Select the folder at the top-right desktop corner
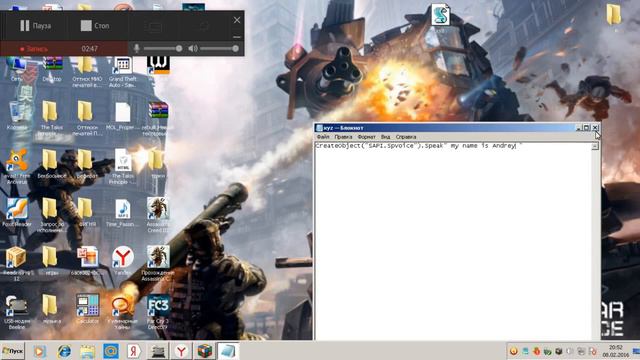Image resolution: width=640 pixels, height=360 pixels. pyautogui.click(x=613, y=14)
